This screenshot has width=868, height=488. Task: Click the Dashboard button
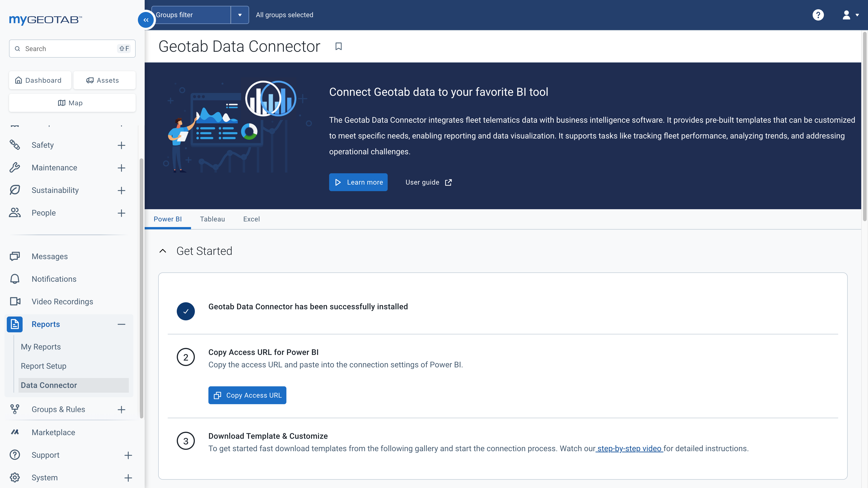(x=40, y=80)
